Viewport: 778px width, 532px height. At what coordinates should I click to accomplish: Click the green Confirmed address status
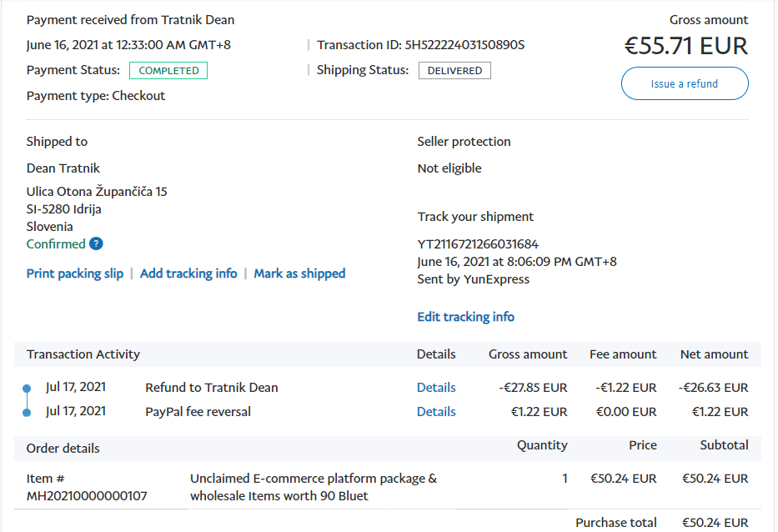[x=56, y=244]
